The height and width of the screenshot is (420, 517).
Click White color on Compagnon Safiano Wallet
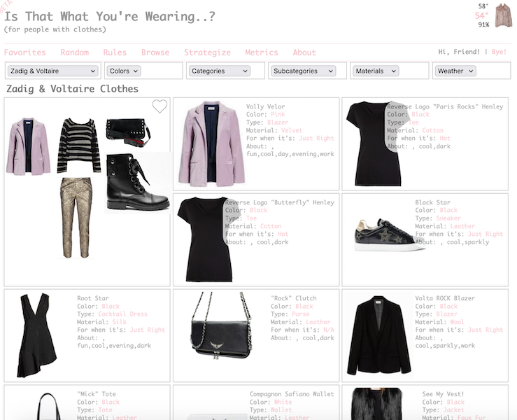coord(283,402)
